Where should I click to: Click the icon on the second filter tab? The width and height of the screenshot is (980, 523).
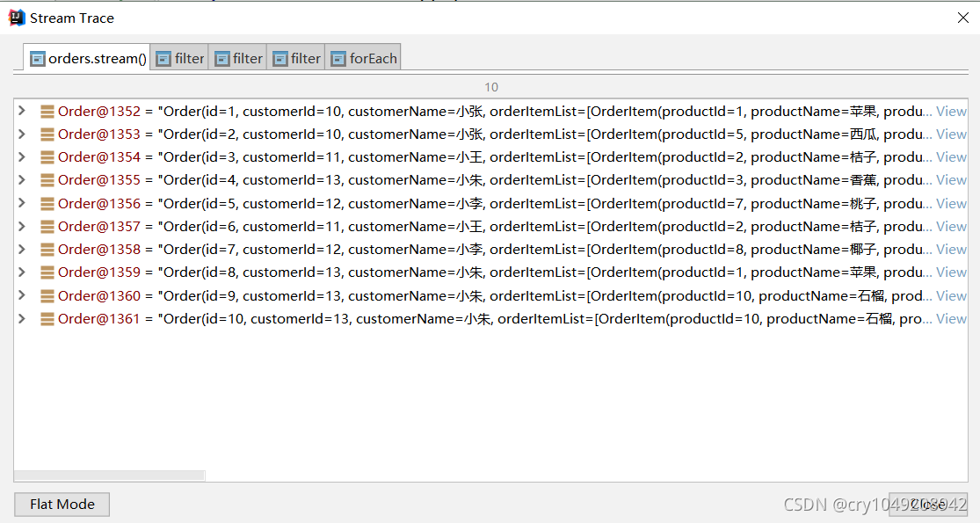coord(223,58)
